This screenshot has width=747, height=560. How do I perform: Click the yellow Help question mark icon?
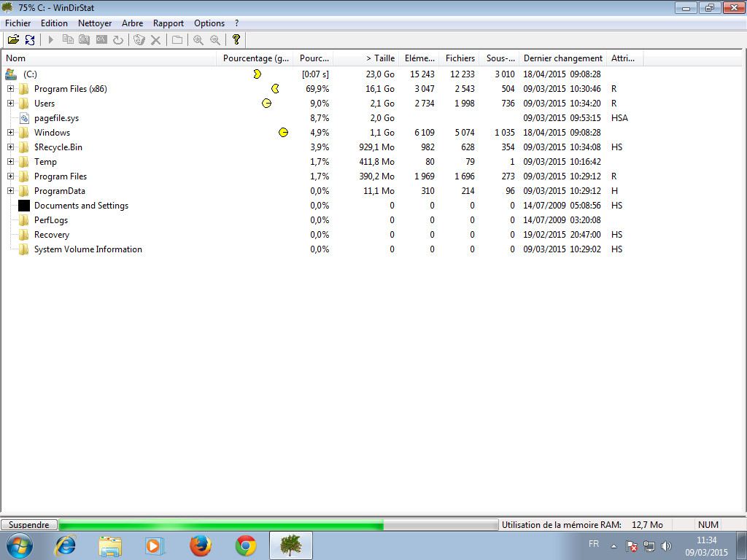click(x=236, y=39)
